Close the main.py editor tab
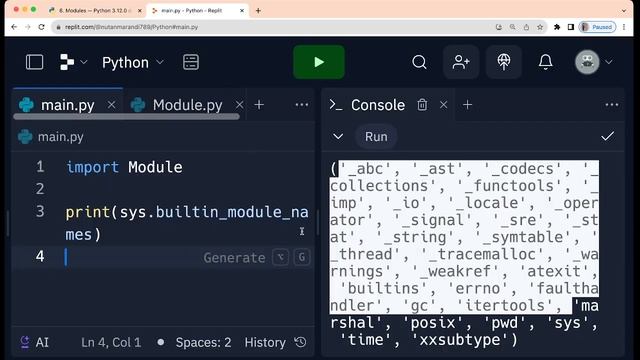Image resolution: width=640 pixels, height=360 pixels. pyautogui.click(x=111, y=105)
